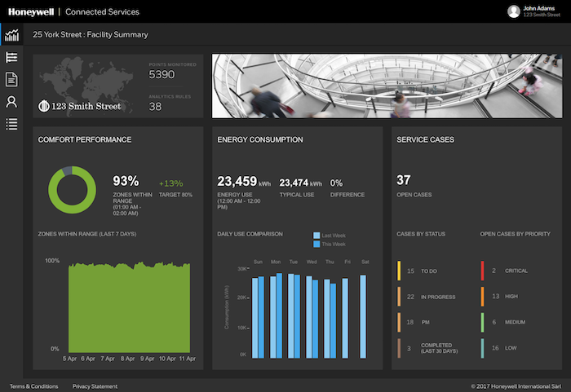Open the chart analytics sidebar icon

[x=11, y=35]
